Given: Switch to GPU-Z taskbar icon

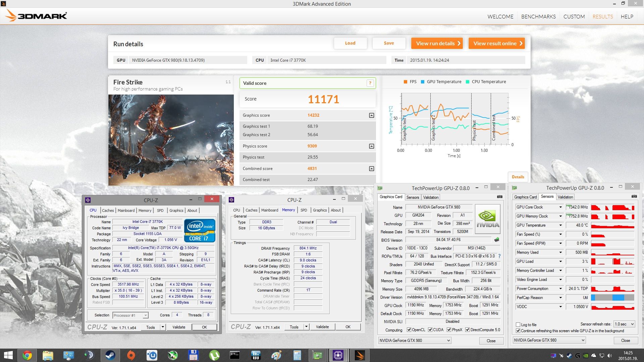Looking at the screenshot, I should [x=317, y=355].
